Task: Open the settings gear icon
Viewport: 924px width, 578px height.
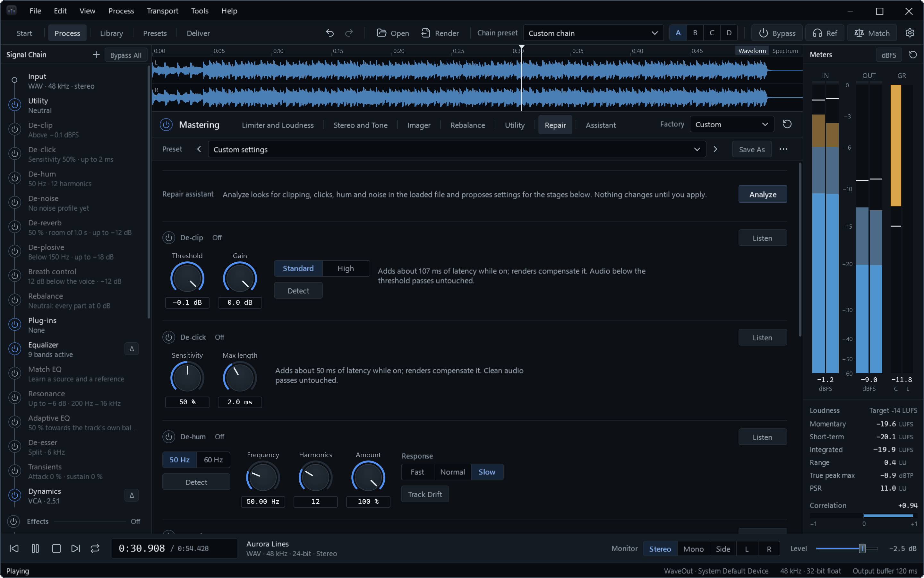Action: tap(910, 33)
